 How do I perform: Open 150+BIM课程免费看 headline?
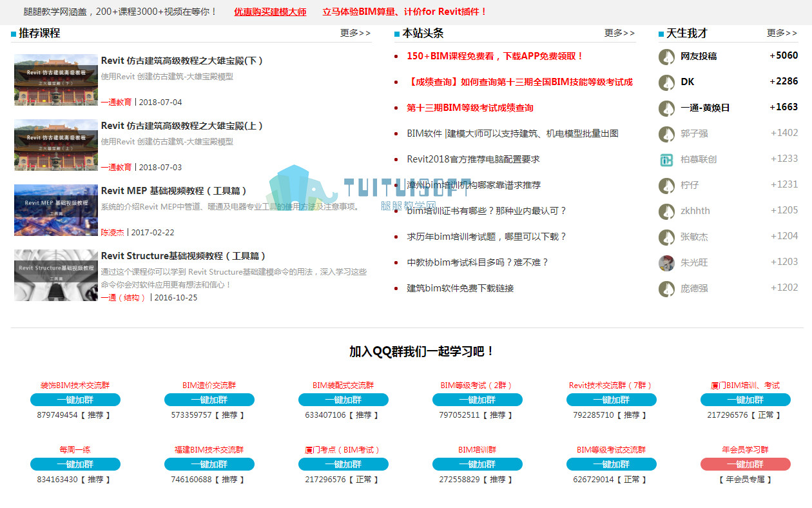point(495,56)
